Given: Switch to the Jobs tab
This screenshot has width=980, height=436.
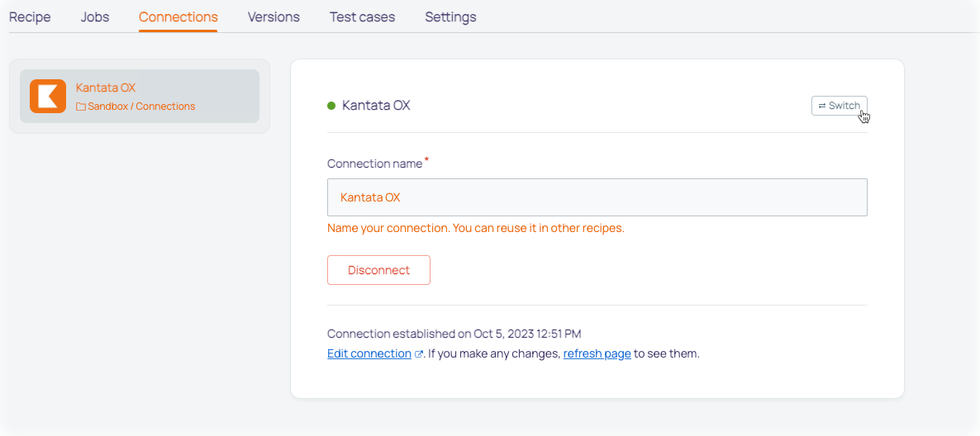Looking at the screenshot, I should (x=95, y=17).
